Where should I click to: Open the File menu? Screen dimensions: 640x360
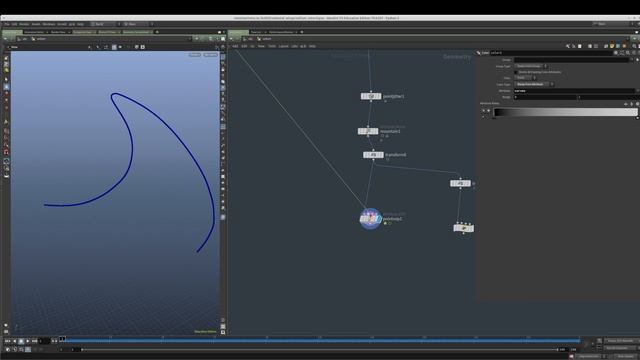coord(7,24)
